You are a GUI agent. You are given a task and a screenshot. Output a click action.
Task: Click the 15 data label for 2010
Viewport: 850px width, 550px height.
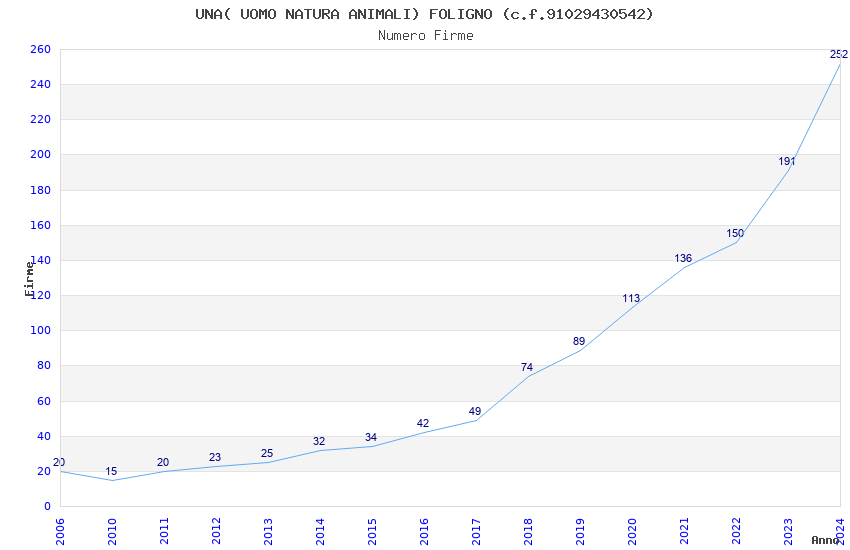point(111,471)
